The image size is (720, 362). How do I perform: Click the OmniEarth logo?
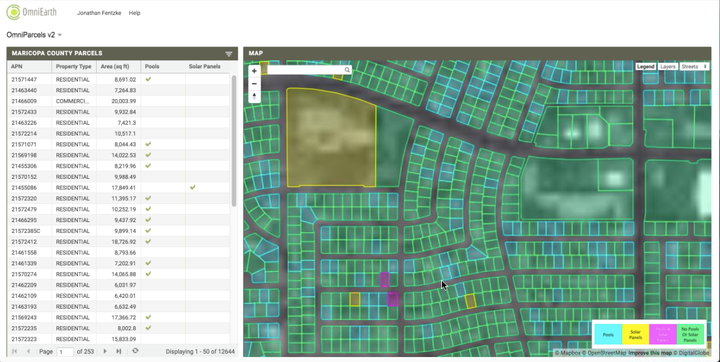(31, 12)
